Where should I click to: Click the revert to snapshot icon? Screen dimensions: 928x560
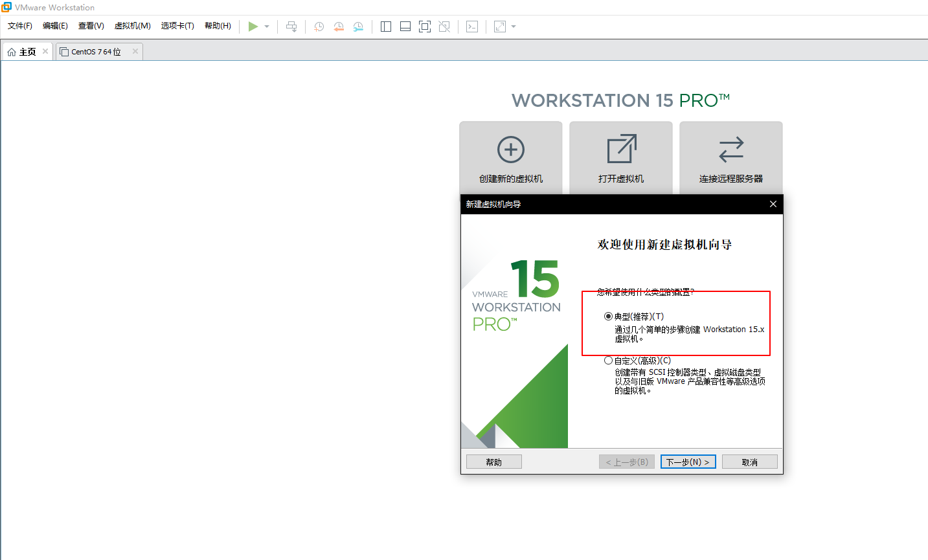339,27
